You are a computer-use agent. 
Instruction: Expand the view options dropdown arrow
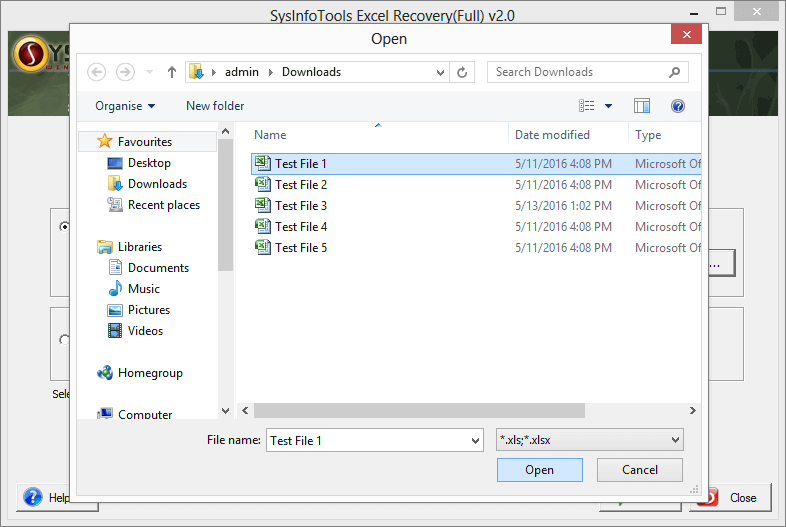tap(608, 106)
